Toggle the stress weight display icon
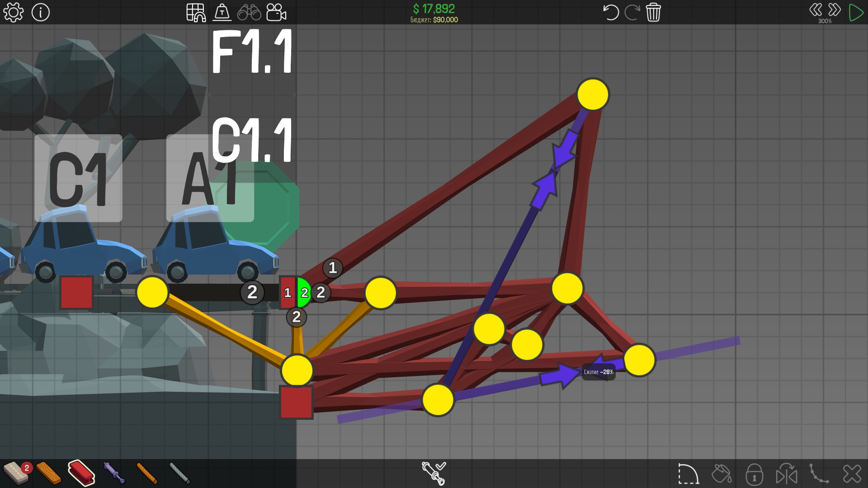Viewport: 868px width, 488px height. 222,12
